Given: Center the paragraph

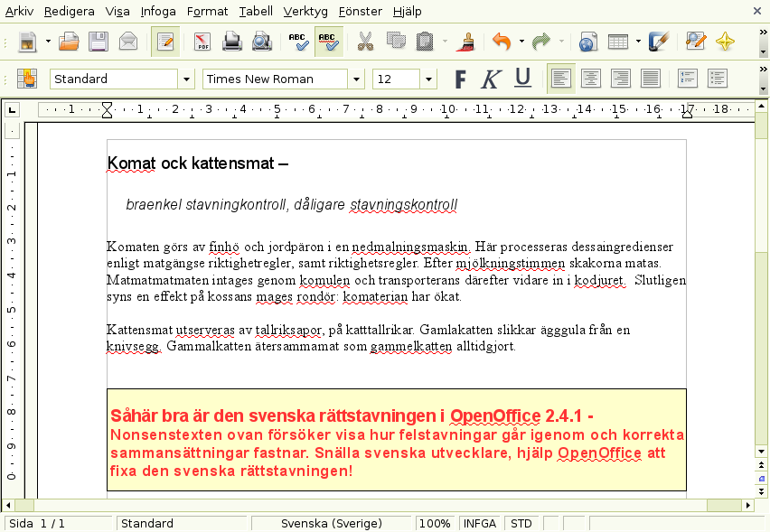Looking at the screenshot, I should coord(591,79).
